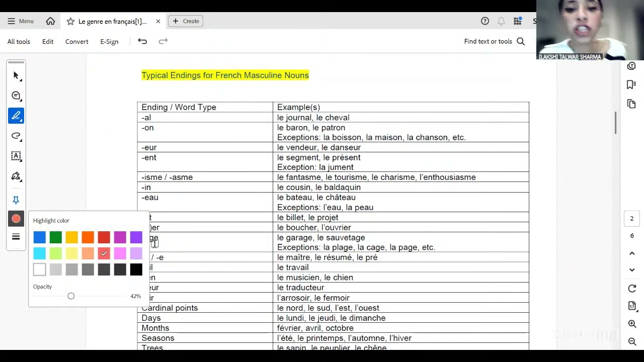
Task: Zoom in on the document
Action: click(632, 324)
